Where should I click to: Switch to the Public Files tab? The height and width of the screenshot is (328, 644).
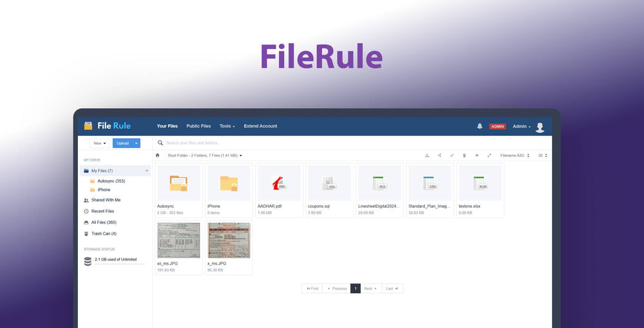coord(198,126)
